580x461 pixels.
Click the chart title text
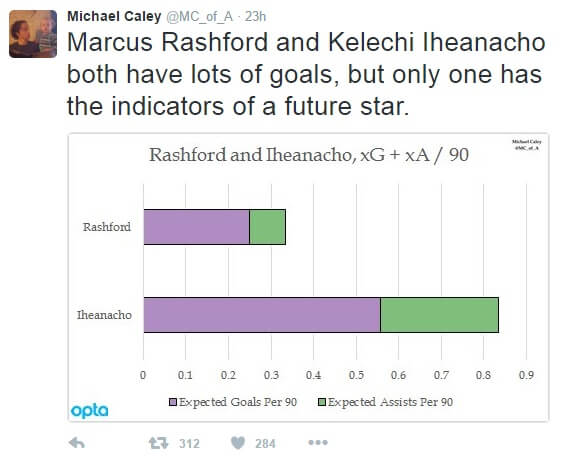pyautogui.click(x=309, y=155)
